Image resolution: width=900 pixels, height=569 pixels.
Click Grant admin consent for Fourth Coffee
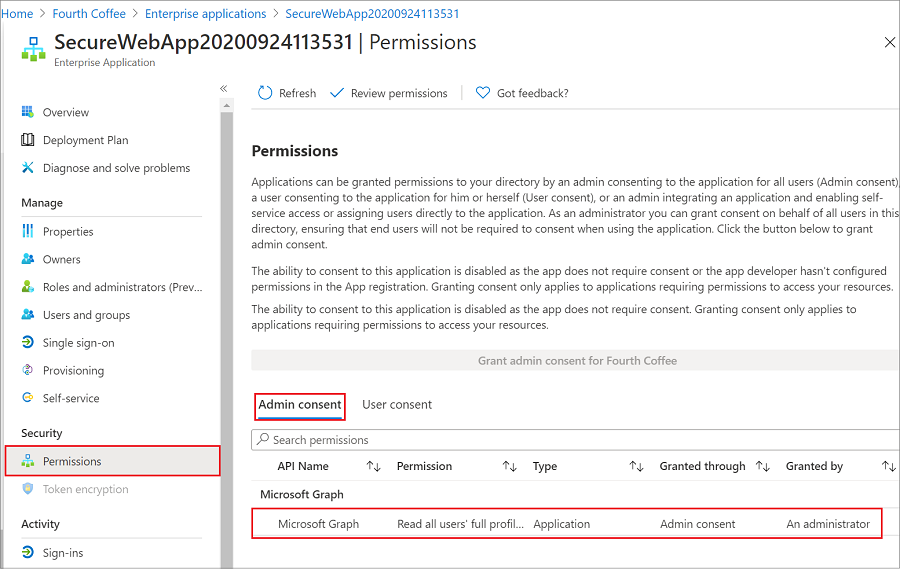[x=577, y=360]
